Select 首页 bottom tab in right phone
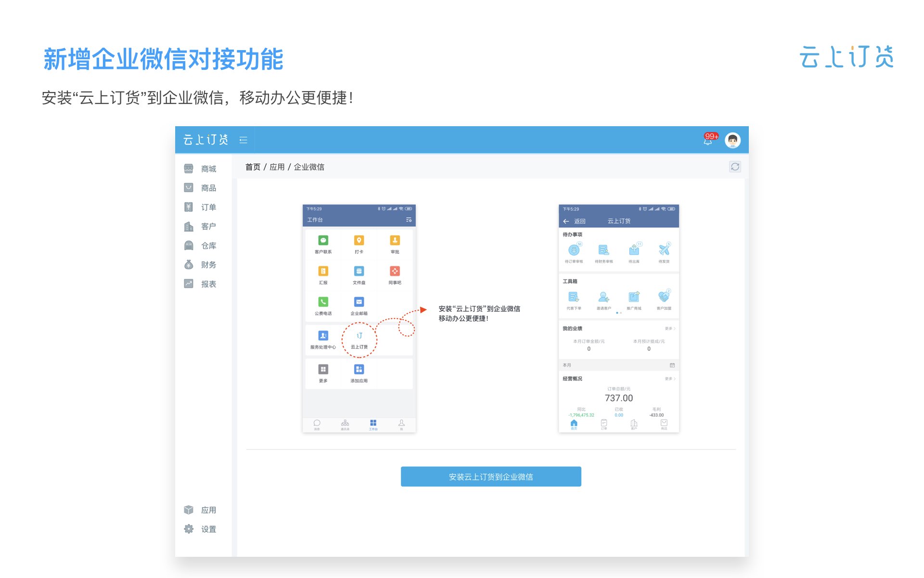Screen dimensions: 924x578 click(x=574, y=424)
